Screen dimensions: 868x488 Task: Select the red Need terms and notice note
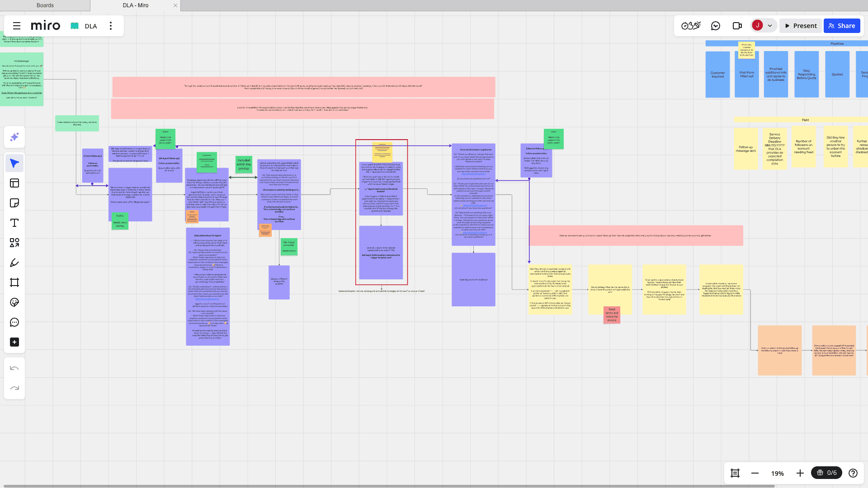[x=612, y=315]
